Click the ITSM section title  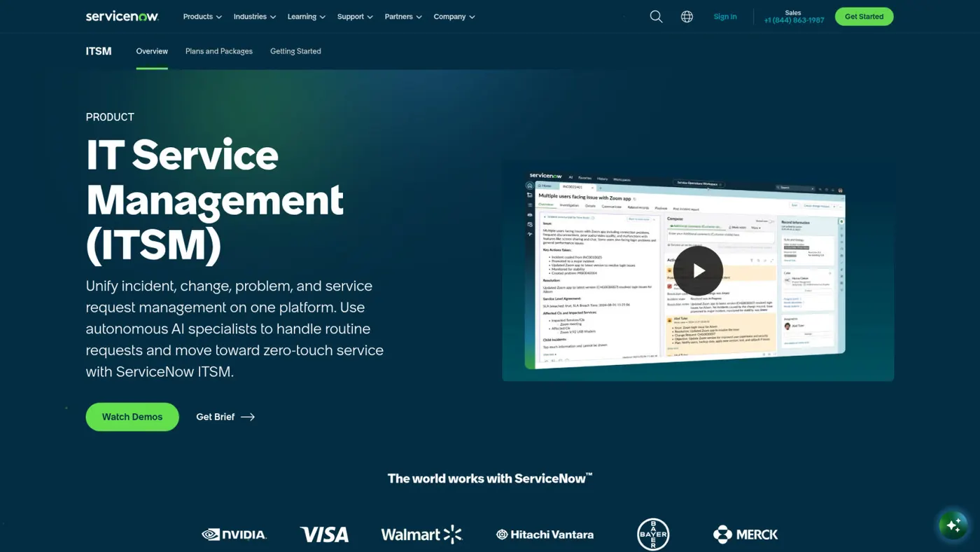coord(99,51)
